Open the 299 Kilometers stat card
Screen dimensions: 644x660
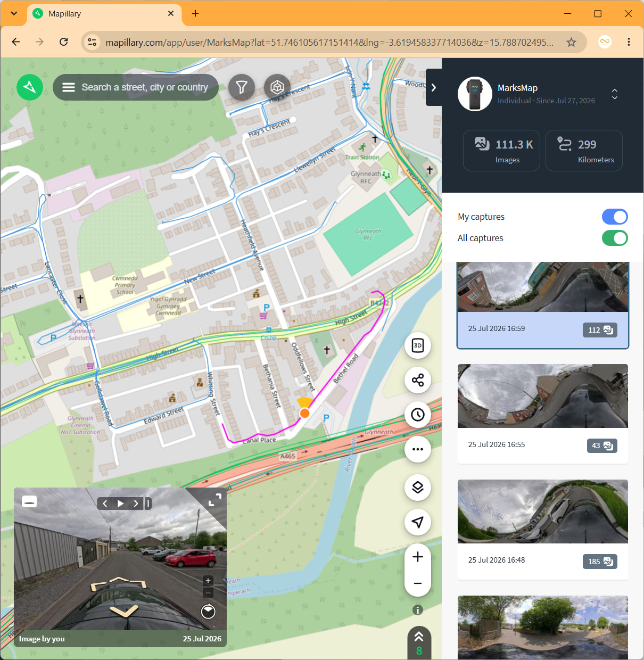tap(584, 151)
